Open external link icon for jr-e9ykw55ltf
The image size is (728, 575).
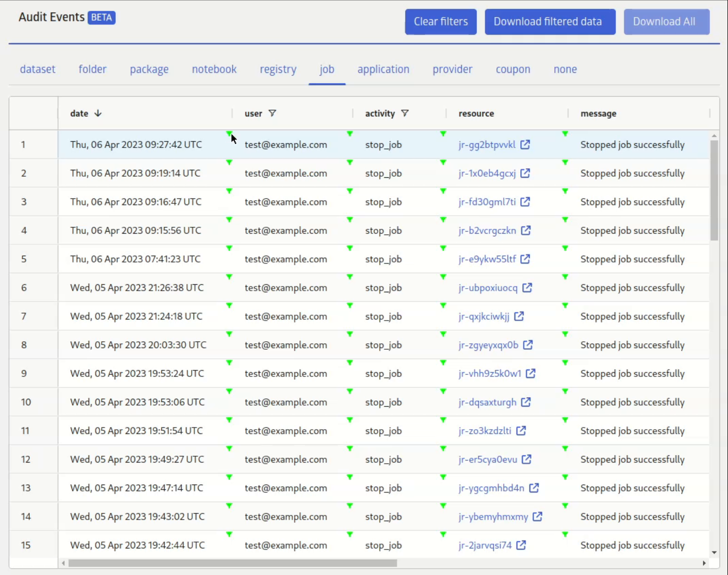tap(525, 259)
